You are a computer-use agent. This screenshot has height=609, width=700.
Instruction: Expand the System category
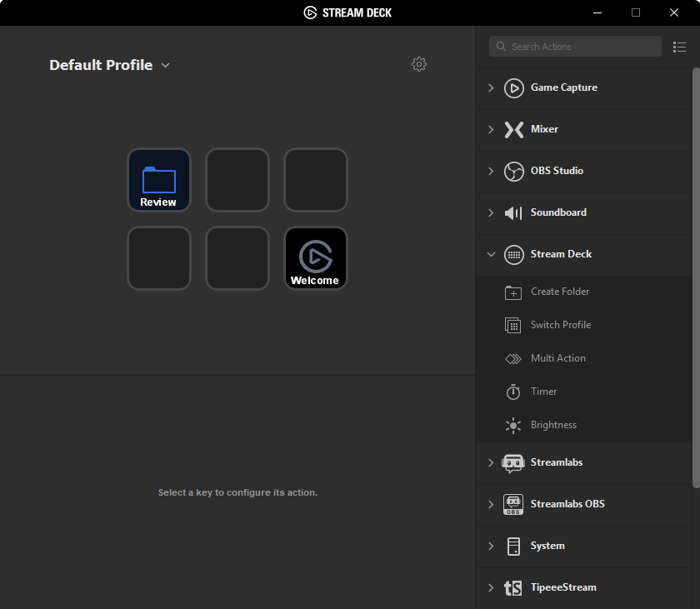491,546
